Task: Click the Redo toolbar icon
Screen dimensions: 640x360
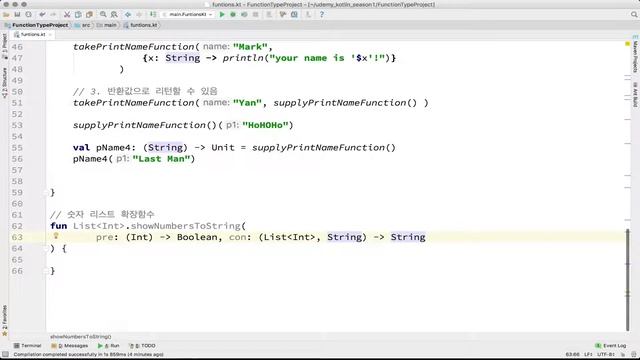Action: pyautogui.click(x=53, y=14)
